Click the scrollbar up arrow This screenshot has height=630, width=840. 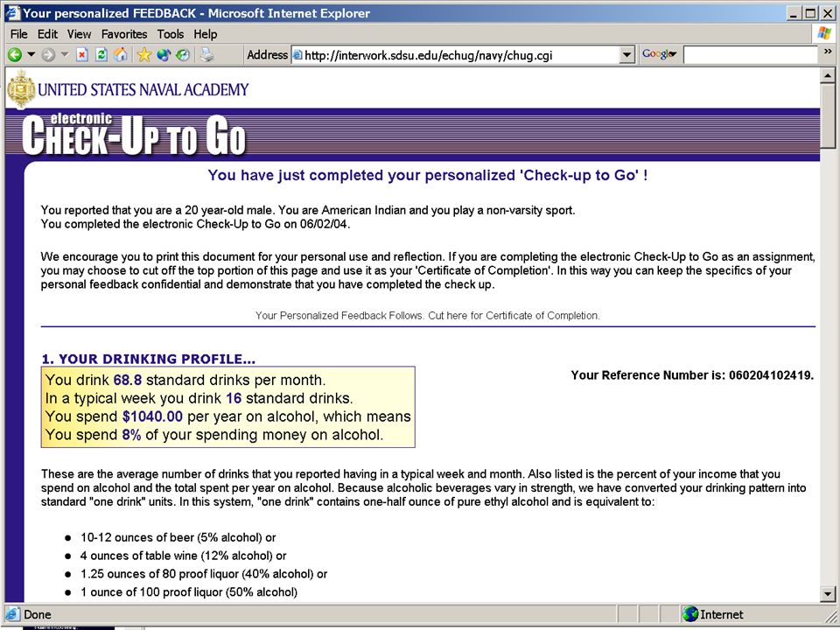(x=828, y=75)
